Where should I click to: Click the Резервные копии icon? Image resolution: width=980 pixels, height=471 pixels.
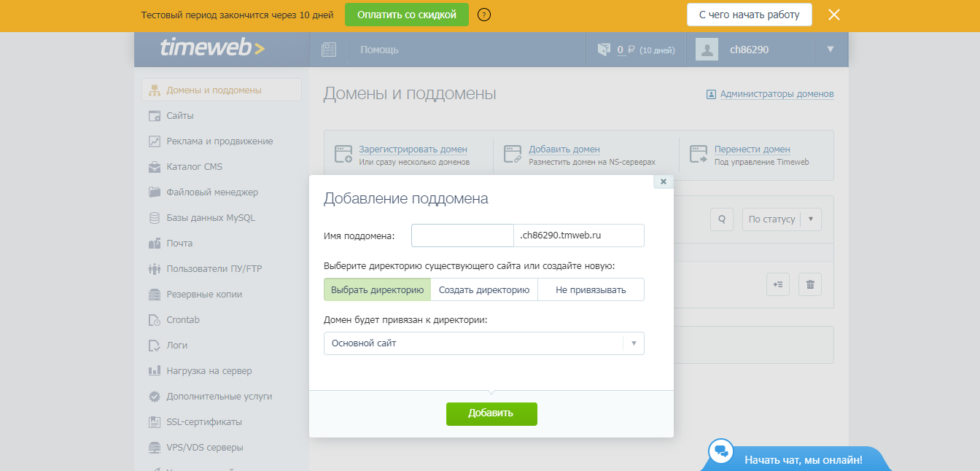[x=155, y=294]
